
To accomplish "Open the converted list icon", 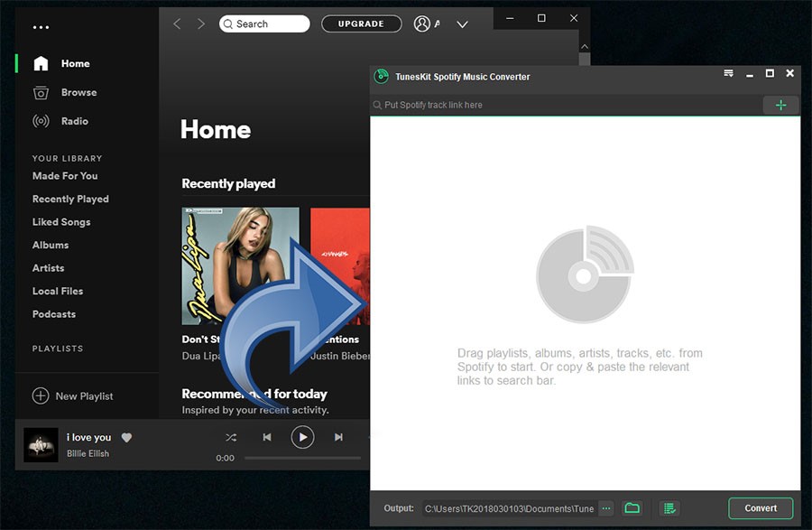I will pos(669,508).
